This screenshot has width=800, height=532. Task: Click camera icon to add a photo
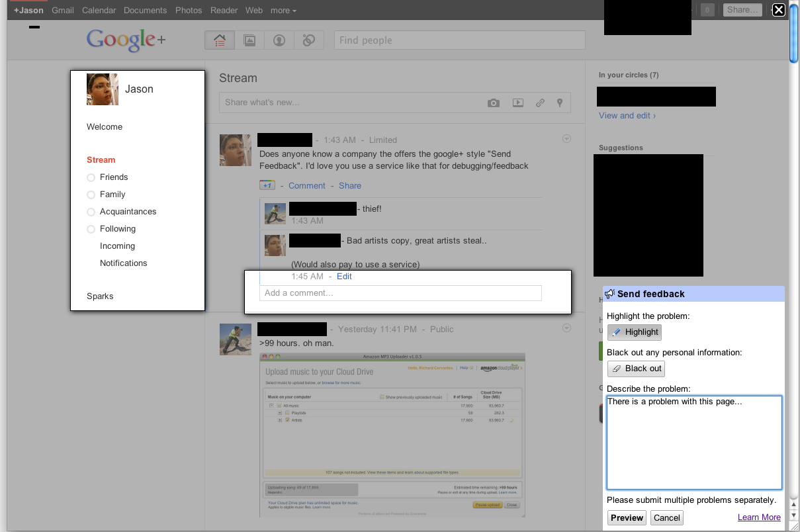(494, 103)
